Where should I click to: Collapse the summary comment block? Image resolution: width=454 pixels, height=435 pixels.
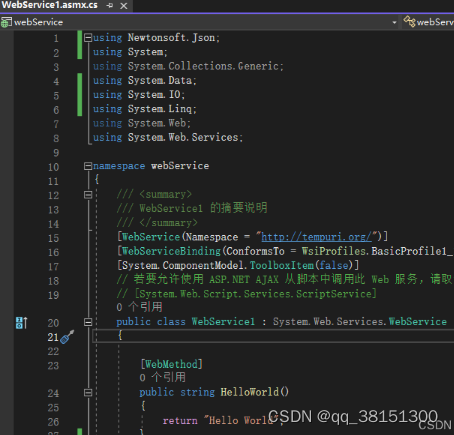[x=88, y=194]
